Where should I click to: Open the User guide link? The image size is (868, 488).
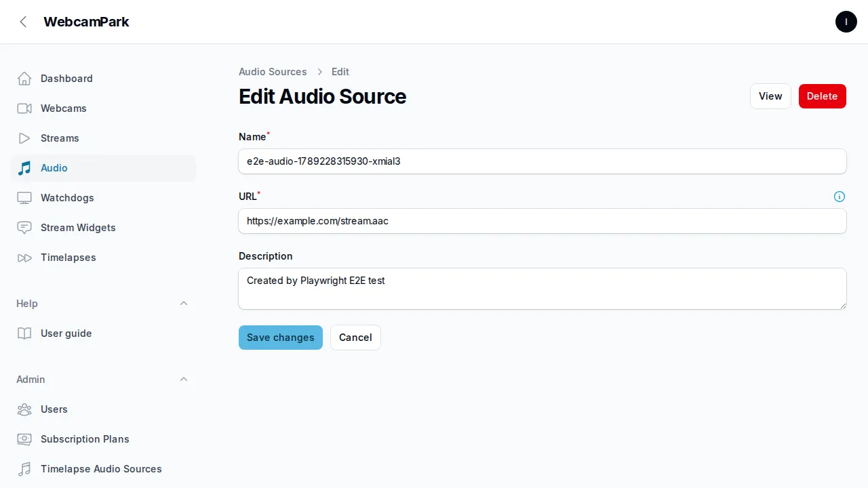pyautogui.click(x=103, y=333)
